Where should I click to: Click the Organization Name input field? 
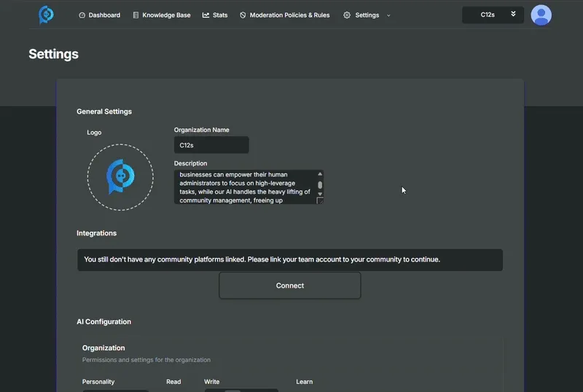[x=211, y=145]
